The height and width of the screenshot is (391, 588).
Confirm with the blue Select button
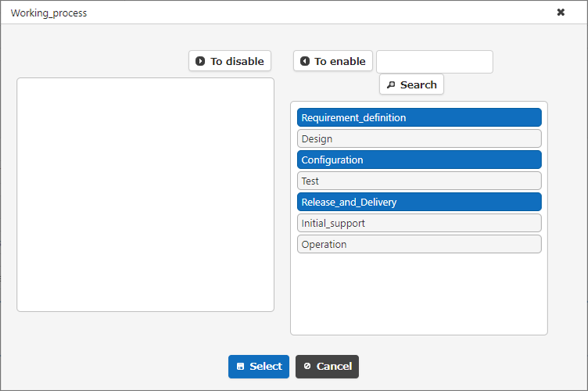point(259,366)
